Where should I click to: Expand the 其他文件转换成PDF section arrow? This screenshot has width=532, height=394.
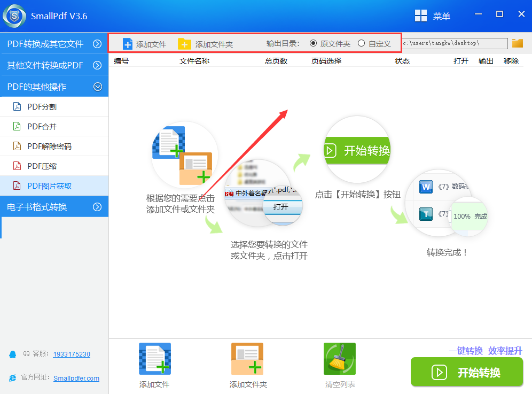(x=97, y=65)
